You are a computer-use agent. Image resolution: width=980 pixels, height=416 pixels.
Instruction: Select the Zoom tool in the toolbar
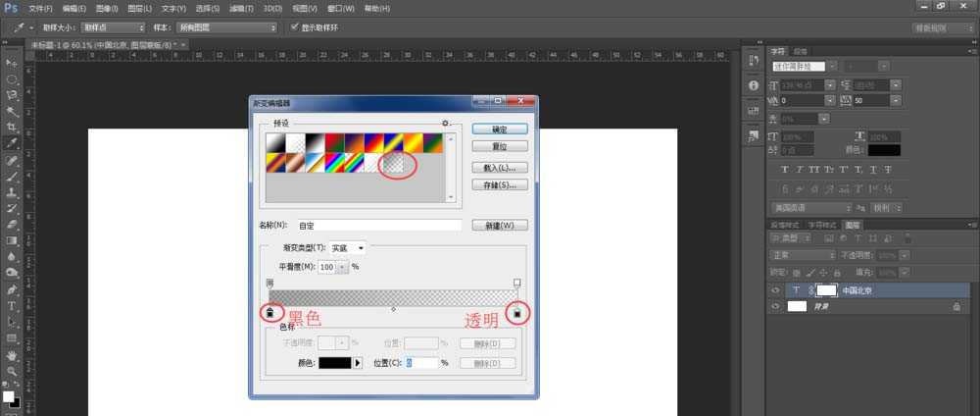coord(12,371)
